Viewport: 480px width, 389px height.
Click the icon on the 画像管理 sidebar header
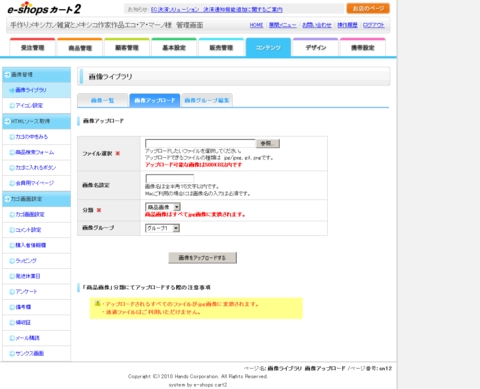pos(7,75)
